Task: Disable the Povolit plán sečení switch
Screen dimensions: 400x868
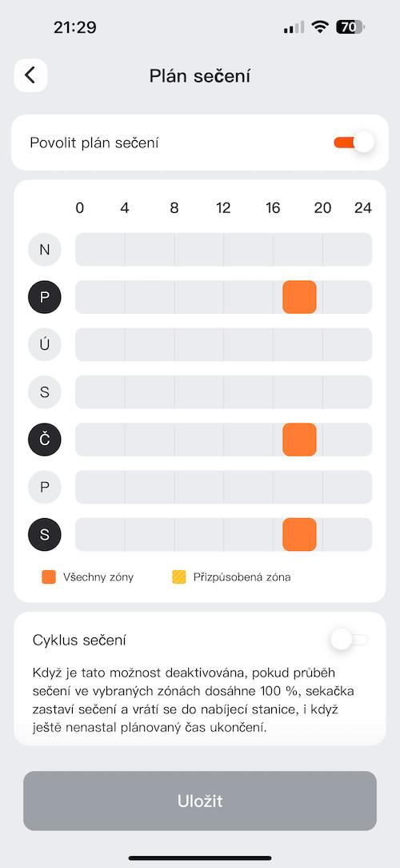Action: 354,143
